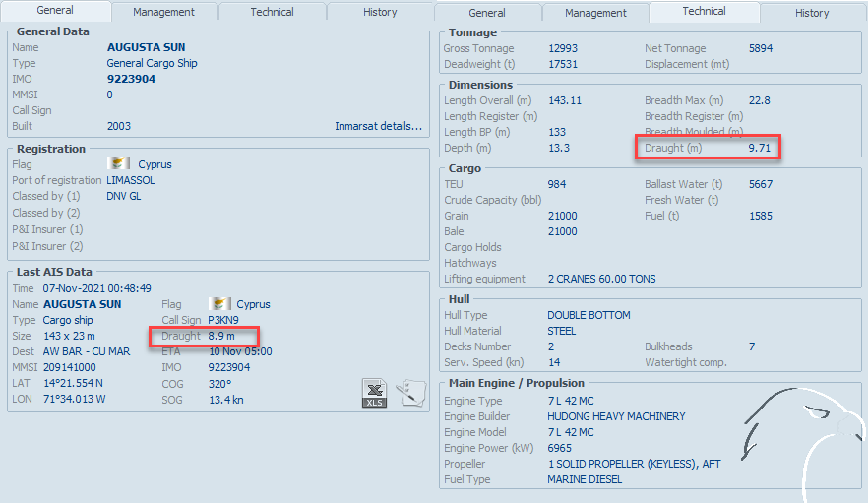Select AUGUSTA SUN name in Last AIS Data
The image size is (868, 503).
pos(83,304)
